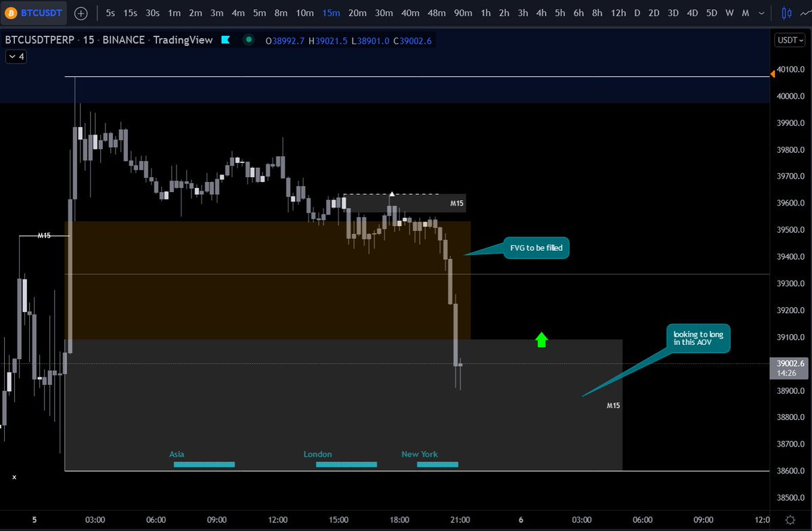Expand the collapsed indicators legend showing 4
This screenshot has width=812, height=531.
[x=16, y=57]
